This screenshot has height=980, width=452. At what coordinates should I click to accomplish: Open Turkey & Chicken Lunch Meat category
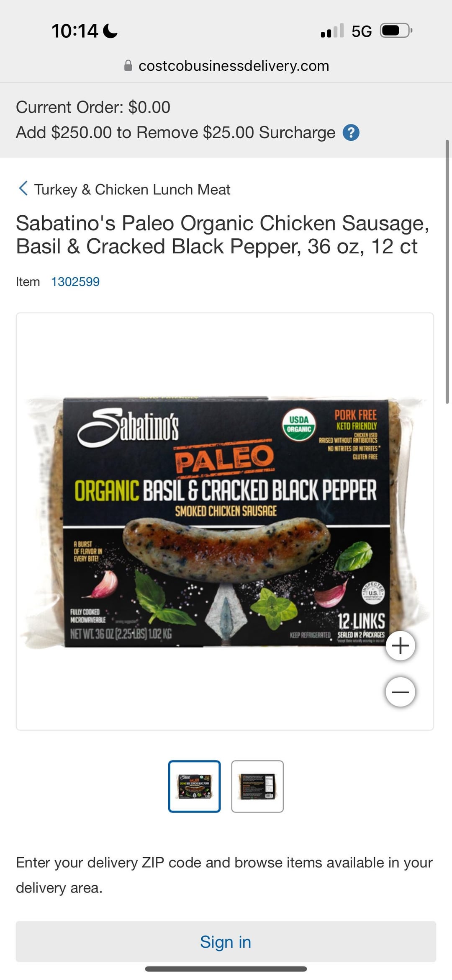(132, 189)
